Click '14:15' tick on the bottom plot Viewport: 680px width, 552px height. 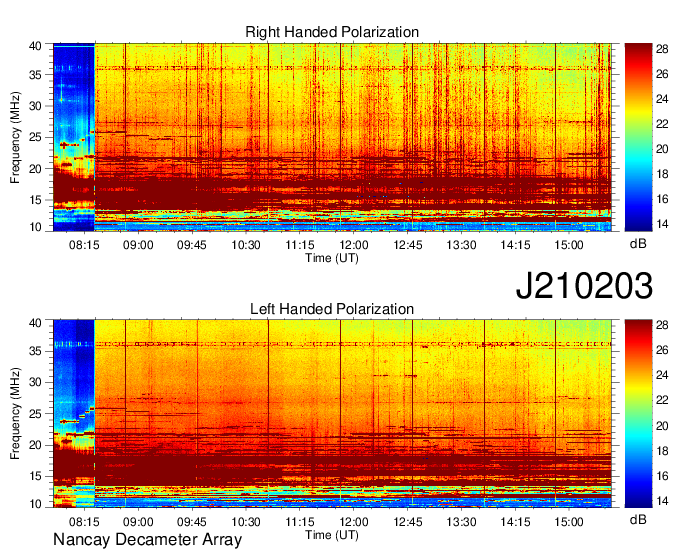(x=515, y=522)
